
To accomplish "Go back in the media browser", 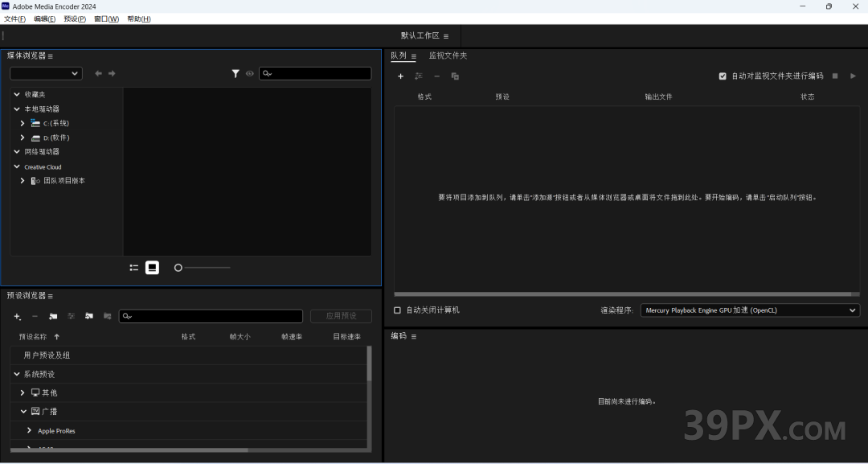I will 99,73.
